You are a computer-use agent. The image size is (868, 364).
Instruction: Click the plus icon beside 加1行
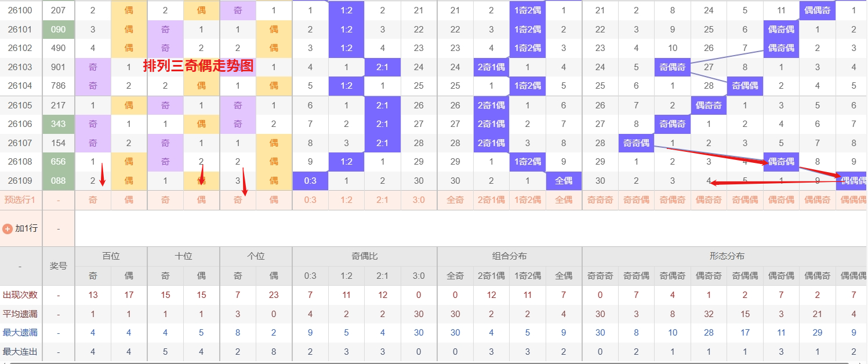point(8,228)
